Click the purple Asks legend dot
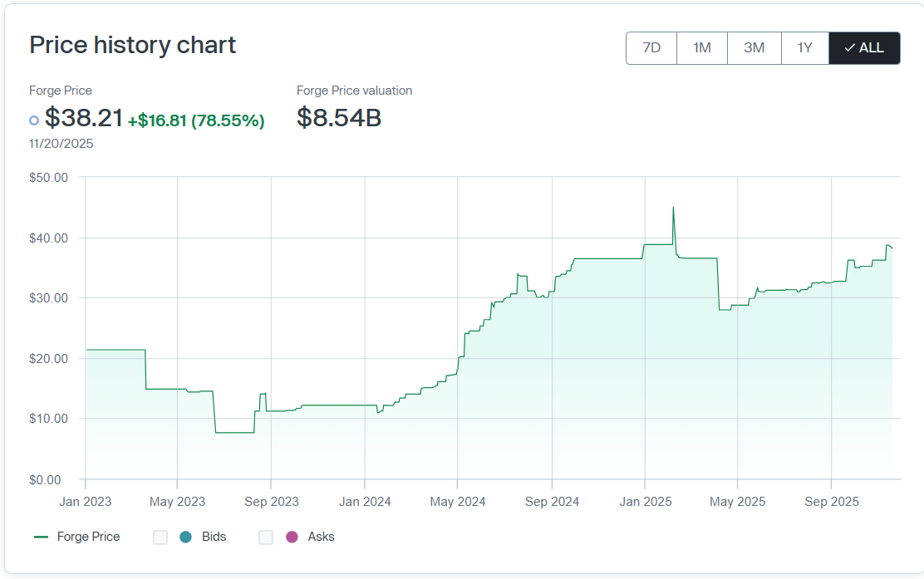 tap(291, 537)
